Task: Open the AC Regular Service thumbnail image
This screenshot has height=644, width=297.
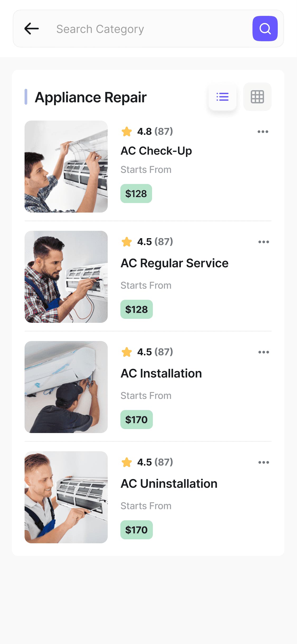Action: point(66,277)
